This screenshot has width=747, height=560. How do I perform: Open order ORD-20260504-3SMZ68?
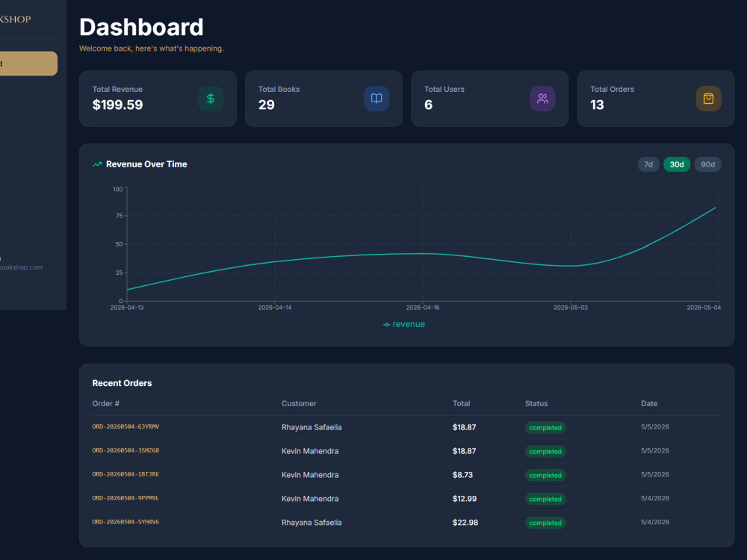tap(125, 450)
